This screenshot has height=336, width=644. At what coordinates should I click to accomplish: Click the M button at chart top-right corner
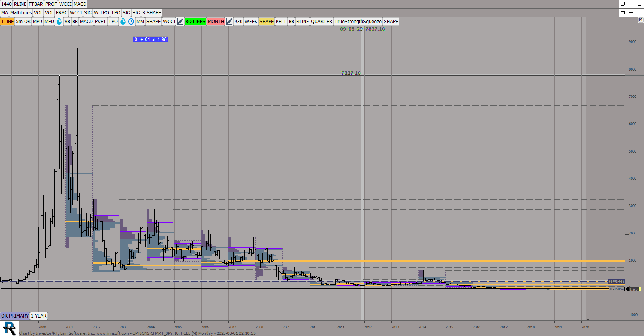coord(640,20)
